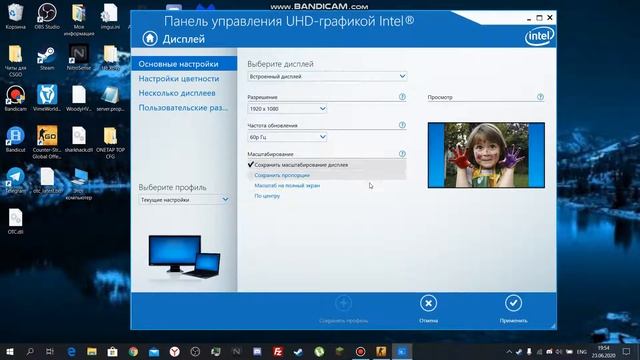This screenshot has width=640, height=360.
Task: Select По центру scaling option
Action: pyautogui.click(x=267, y=196)
